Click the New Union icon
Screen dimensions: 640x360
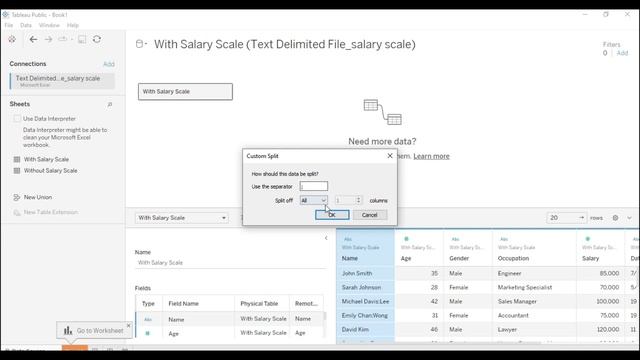coord(17,197)
